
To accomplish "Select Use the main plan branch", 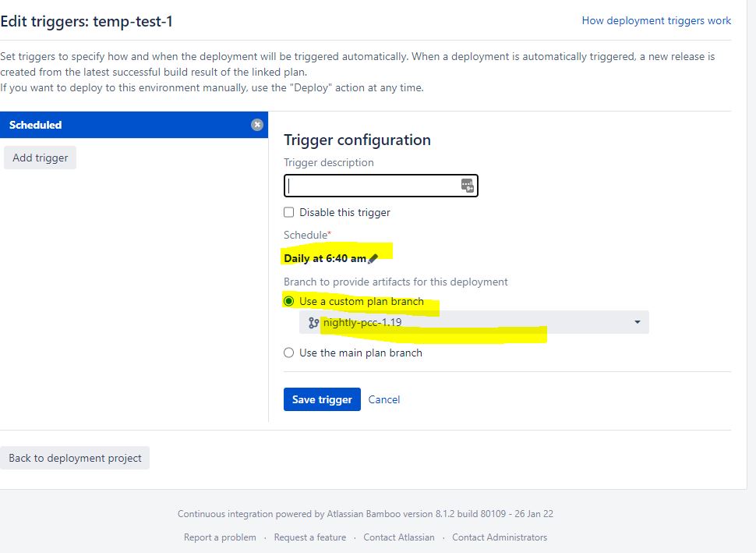I will [289, 353].
